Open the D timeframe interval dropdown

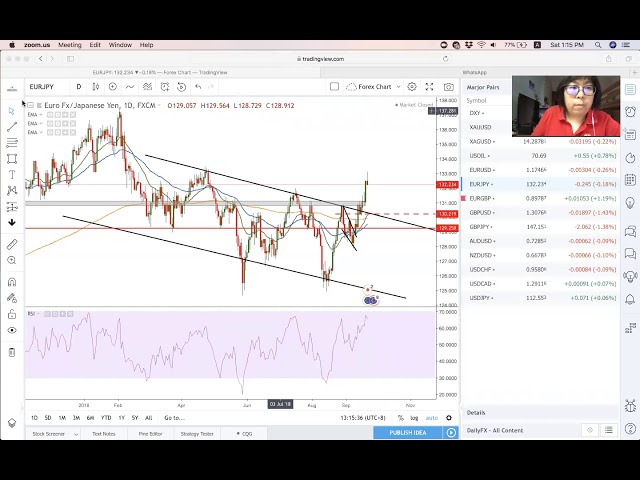tap(78, 87)
